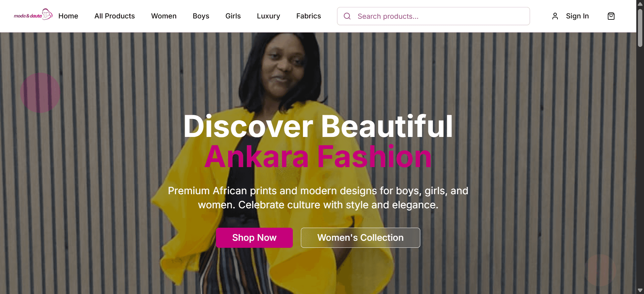Browse the Luxury section
Screen dimensions: 644x294
(268, 16)
